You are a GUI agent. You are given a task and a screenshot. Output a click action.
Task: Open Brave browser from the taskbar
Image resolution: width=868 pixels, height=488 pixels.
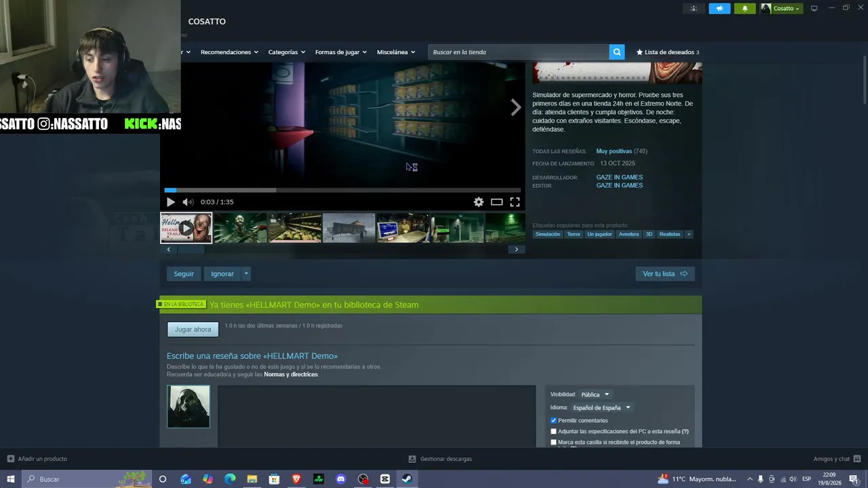coord(296,479)
